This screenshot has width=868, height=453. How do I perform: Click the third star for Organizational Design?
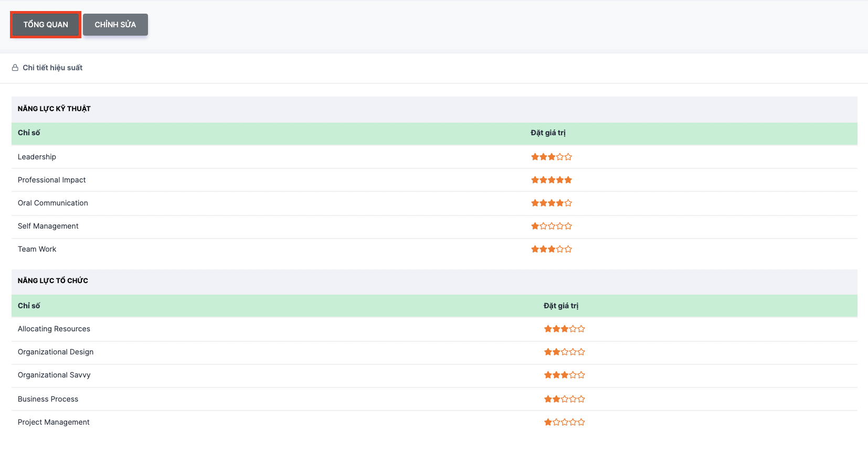(565, 352)
